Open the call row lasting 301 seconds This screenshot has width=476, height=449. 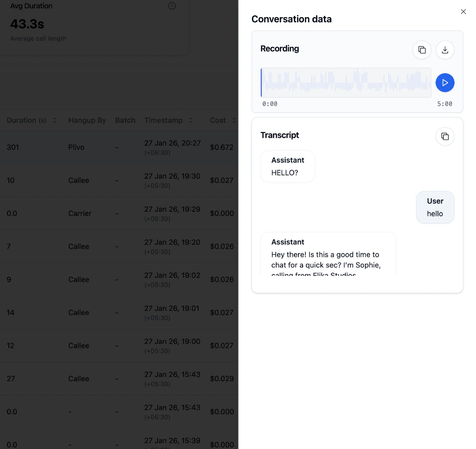pyautogui.click(x=93, y=147)
